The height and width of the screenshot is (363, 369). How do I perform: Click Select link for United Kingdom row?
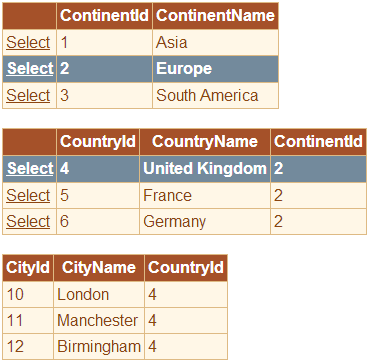(x=30, y=168)
